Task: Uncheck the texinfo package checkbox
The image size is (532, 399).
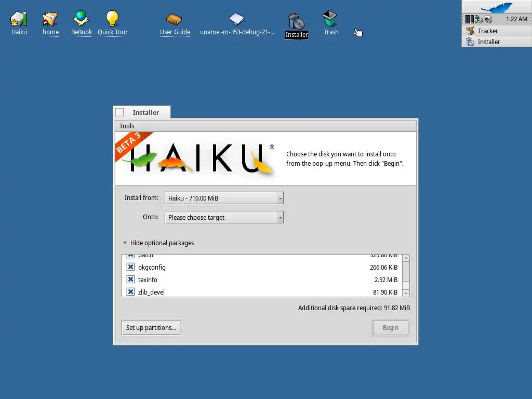Action: pyautogui.click(x=130, y=280)
